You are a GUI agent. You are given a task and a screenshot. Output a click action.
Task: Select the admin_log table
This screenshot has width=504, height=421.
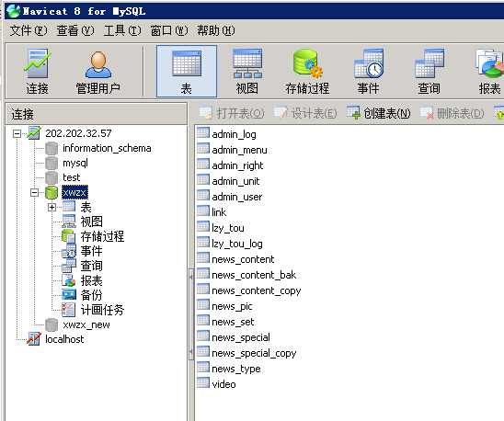click(x=234, y=134)
